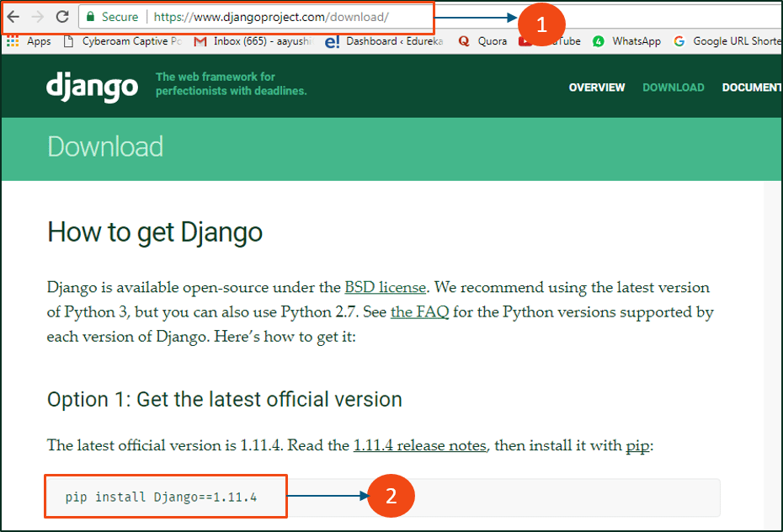
Task: Open the Edureka Dashboard bookmark
Action: pos(384,41)
